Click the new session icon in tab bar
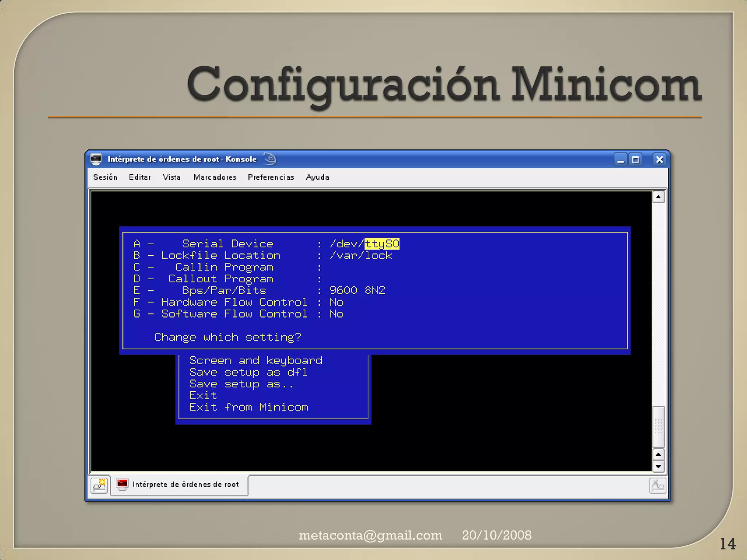 pyautogui.click(x=99, y=485)
